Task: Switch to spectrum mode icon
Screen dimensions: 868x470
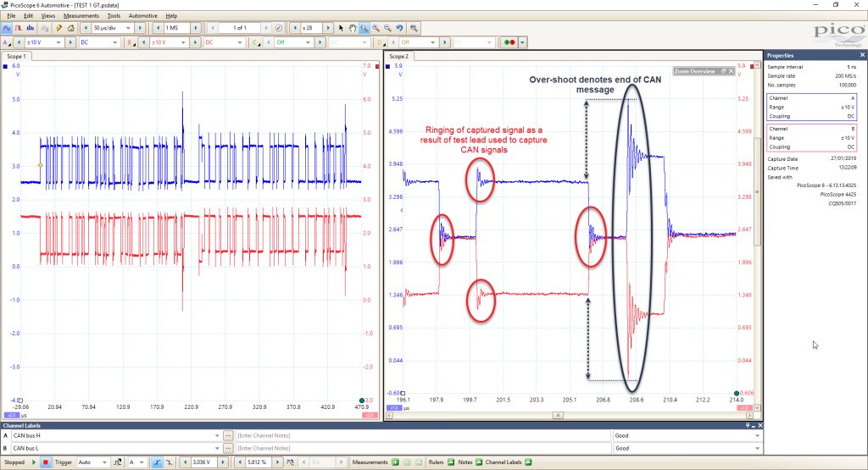Action: pos(31,28)
